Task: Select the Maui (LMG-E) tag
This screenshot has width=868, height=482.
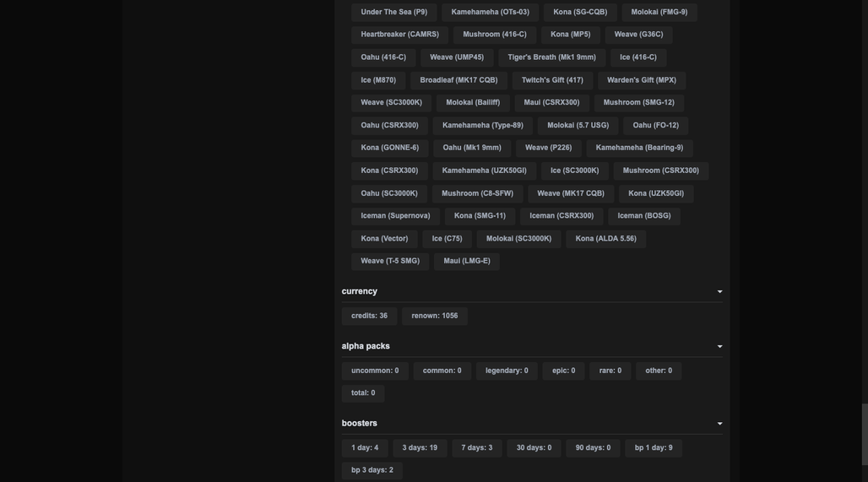Action: [x=467, y=261]
